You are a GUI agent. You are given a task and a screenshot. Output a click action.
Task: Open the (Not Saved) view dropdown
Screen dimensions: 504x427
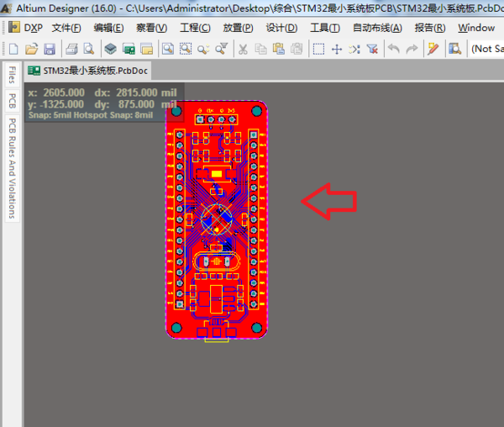tap(486, 49)
